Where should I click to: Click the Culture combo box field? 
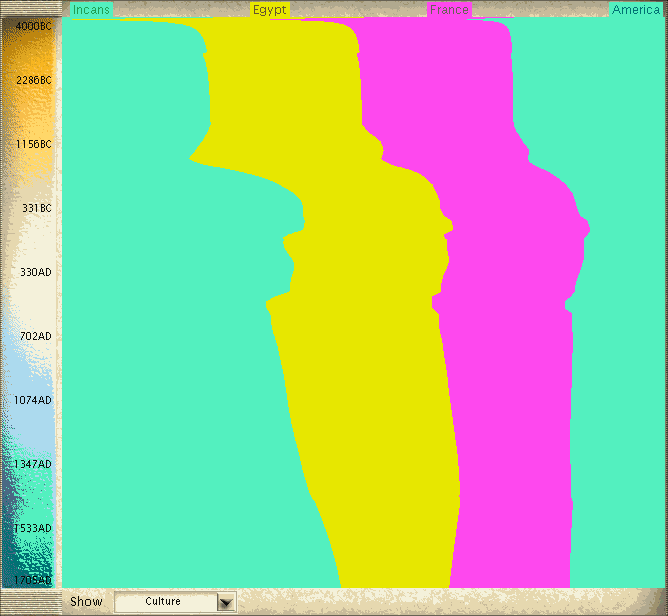165,602
